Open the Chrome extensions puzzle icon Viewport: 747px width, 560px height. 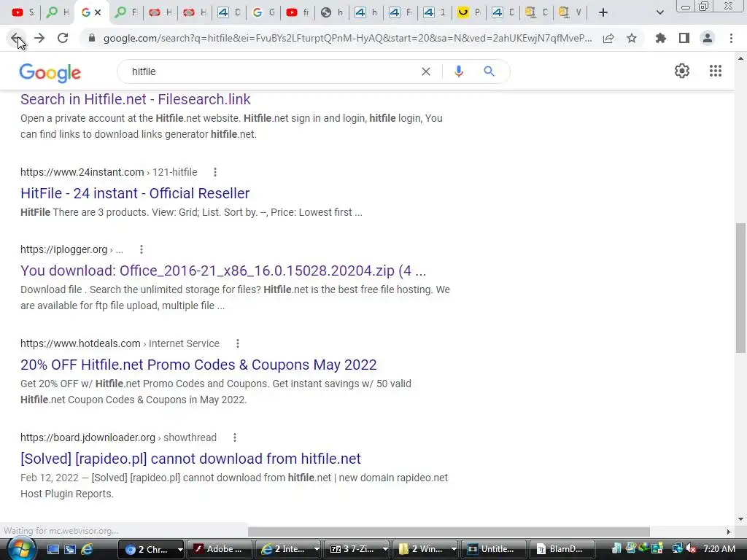click(x=661, y=38)
